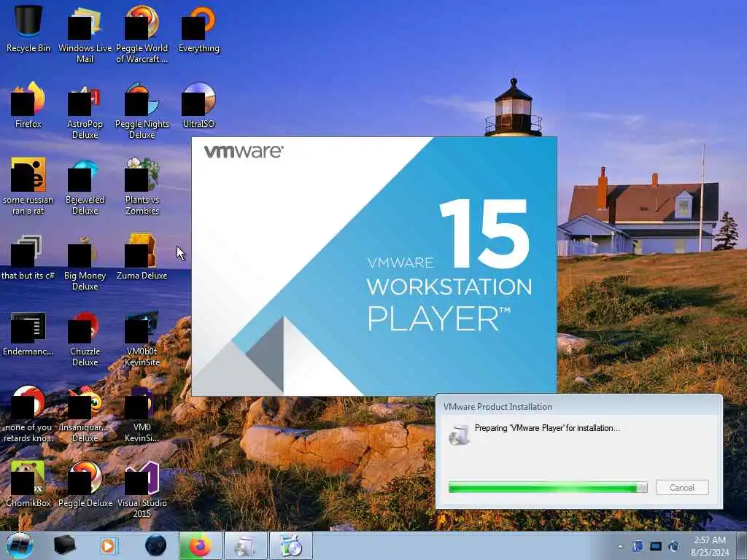Show hidden tray icons arrow
Viewport: 747px width, 560px height.
coord(620,546)
